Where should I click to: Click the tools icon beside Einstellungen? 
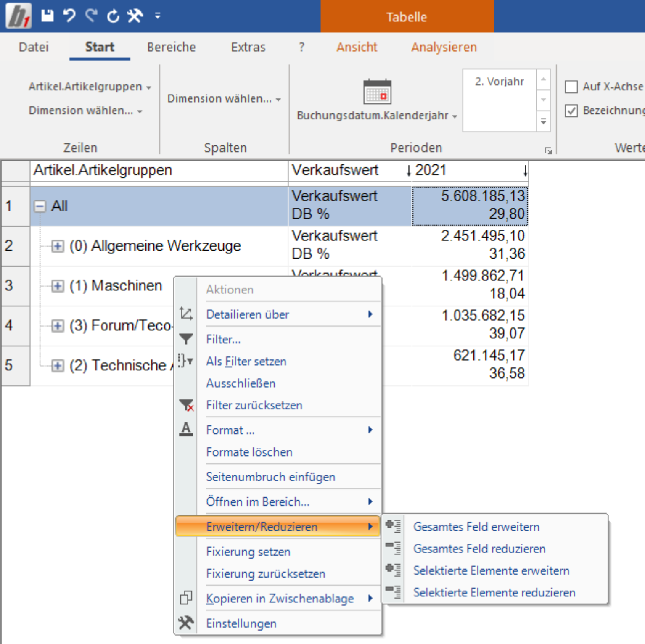186,623
